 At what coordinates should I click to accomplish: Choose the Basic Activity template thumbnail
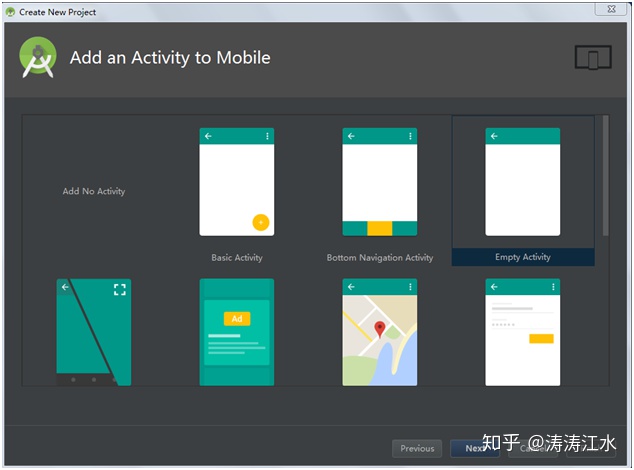coord(237,182)
